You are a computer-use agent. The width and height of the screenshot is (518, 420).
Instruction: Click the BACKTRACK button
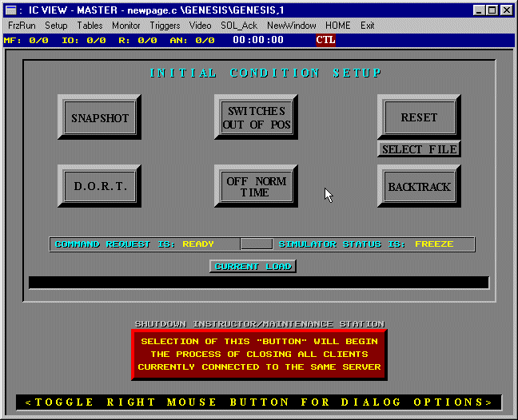419,186
